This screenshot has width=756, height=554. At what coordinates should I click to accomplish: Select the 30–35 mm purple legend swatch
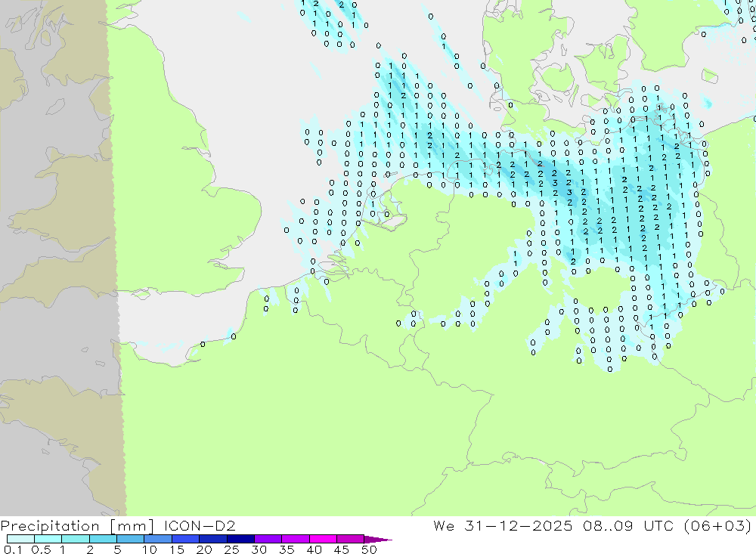268,539
